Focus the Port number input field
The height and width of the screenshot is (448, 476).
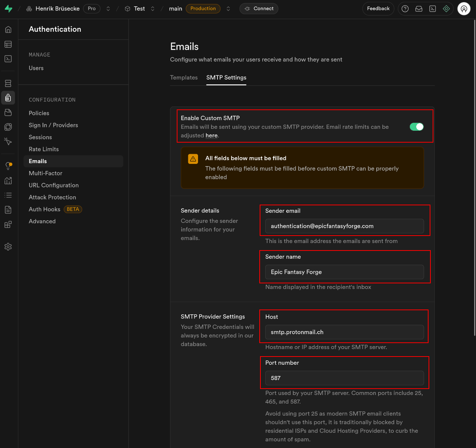coord(344,378)
